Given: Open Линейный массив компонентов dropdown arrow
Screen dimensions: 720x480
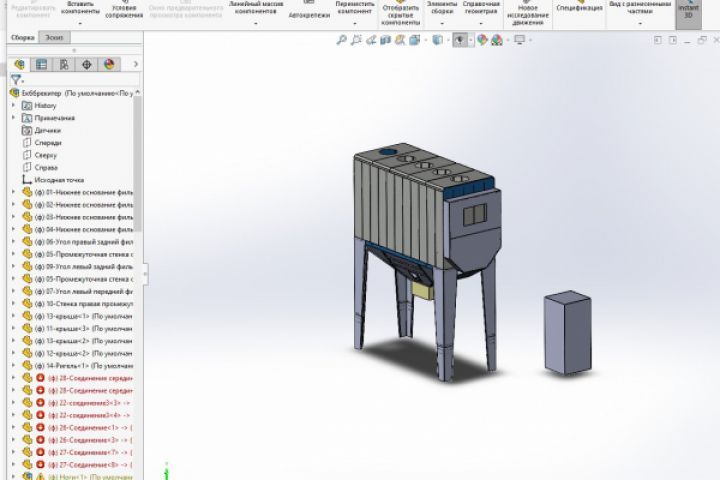Looking at the screenshot, I should click(256, 23).
